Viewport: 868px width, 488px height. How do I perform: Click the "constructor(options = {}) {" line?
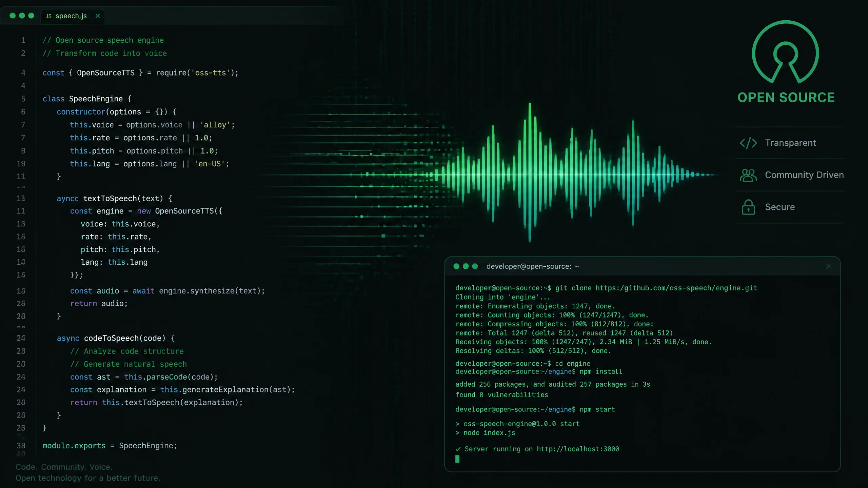pos(116,112)
